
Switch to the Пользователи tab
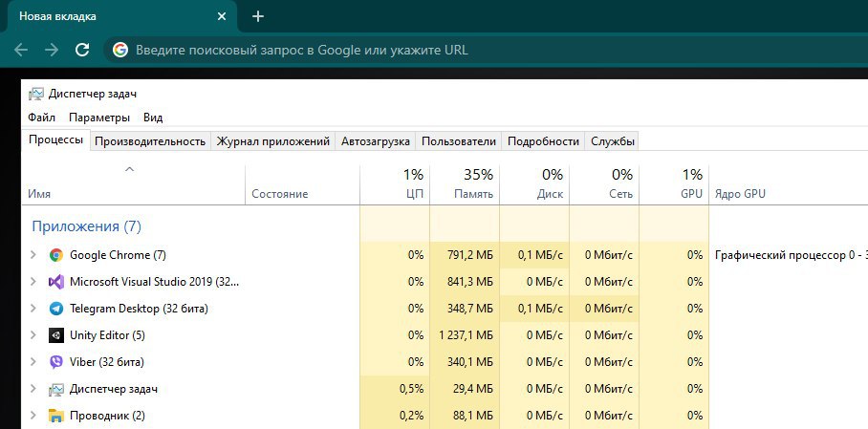[458, 141]
